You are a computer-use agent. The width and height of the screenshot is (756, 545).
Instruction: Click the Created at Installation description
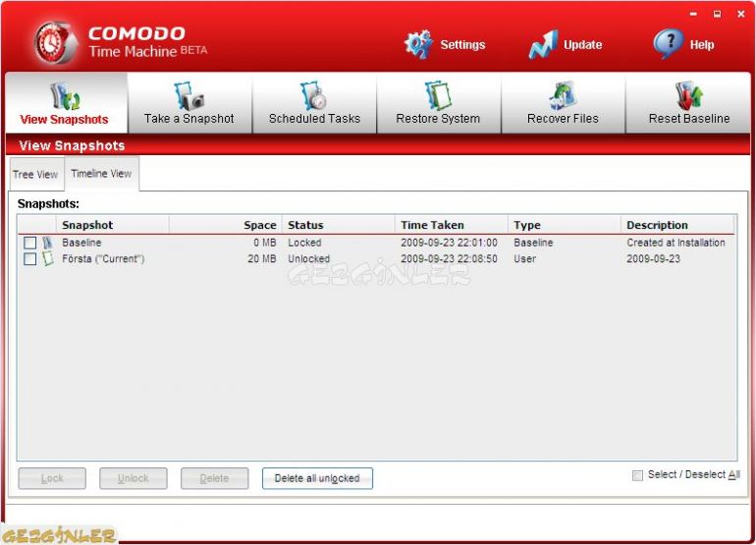point(675,243)
